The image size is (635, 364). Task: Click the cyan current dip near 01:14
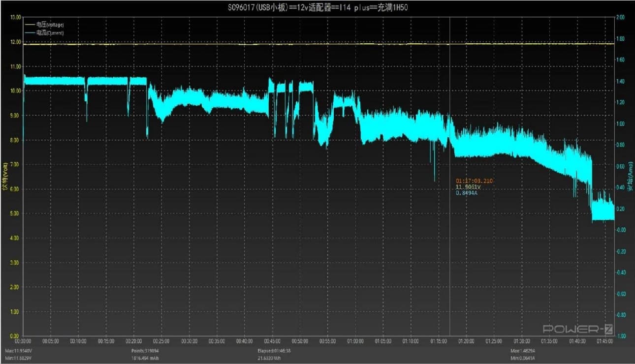[434, 161]
